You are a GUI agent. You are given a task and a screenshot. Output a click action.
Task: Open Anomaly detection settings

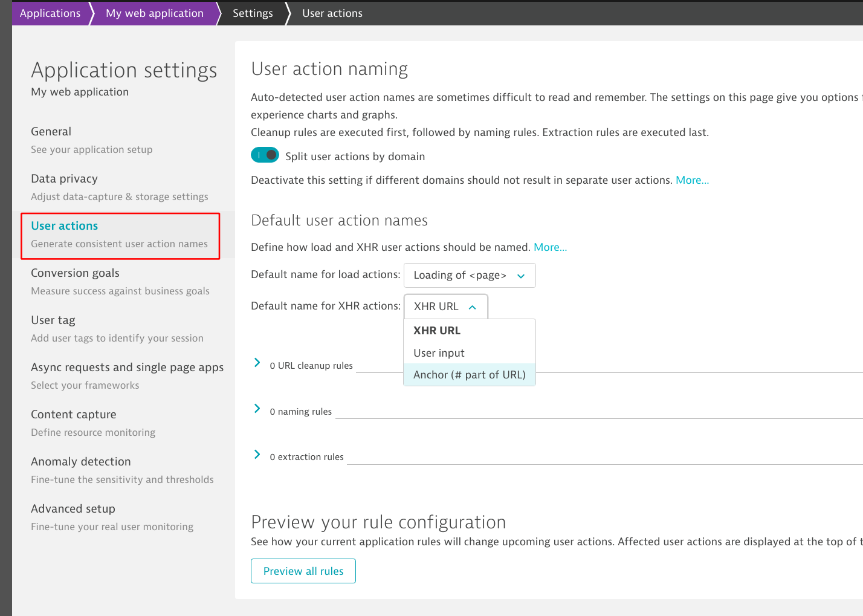point(81,462)
